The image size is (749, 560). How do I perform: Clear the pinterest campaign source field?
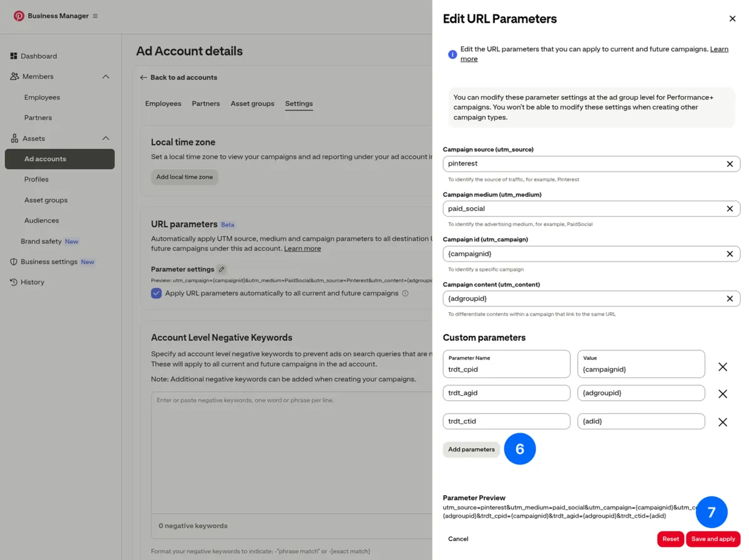tap(730, 164)
